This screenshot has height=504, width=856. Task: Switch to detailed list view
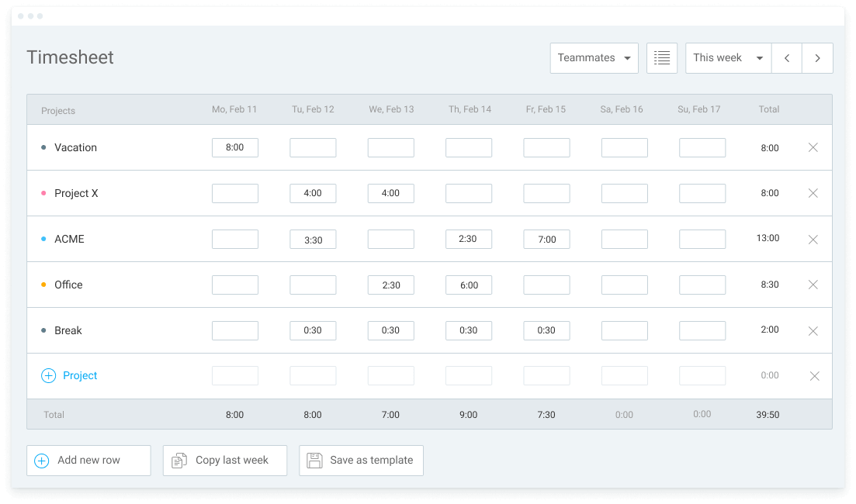(x=661, y=57)
